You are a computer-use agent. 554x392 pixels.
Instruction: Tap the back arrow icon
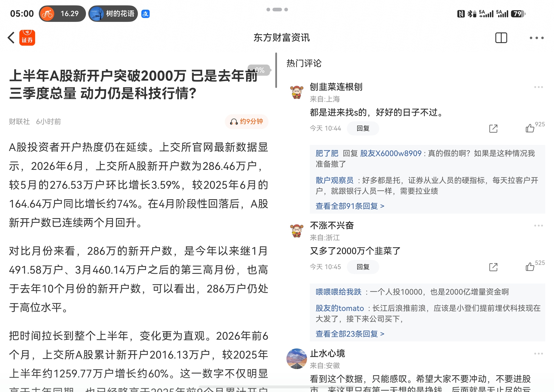pyautogui.click(x=11, y=38)
